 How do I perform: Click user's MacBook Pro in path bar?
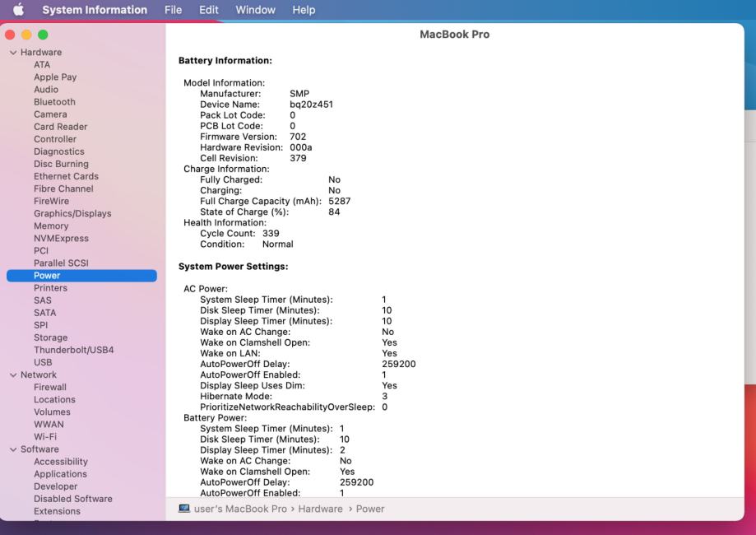click(x=240, y=509)
